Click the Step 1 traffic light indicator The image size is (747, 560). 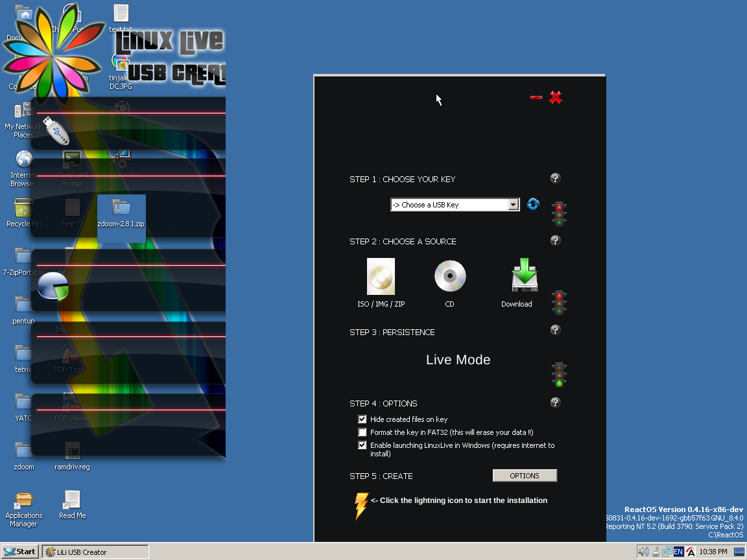tap(559, 213)
